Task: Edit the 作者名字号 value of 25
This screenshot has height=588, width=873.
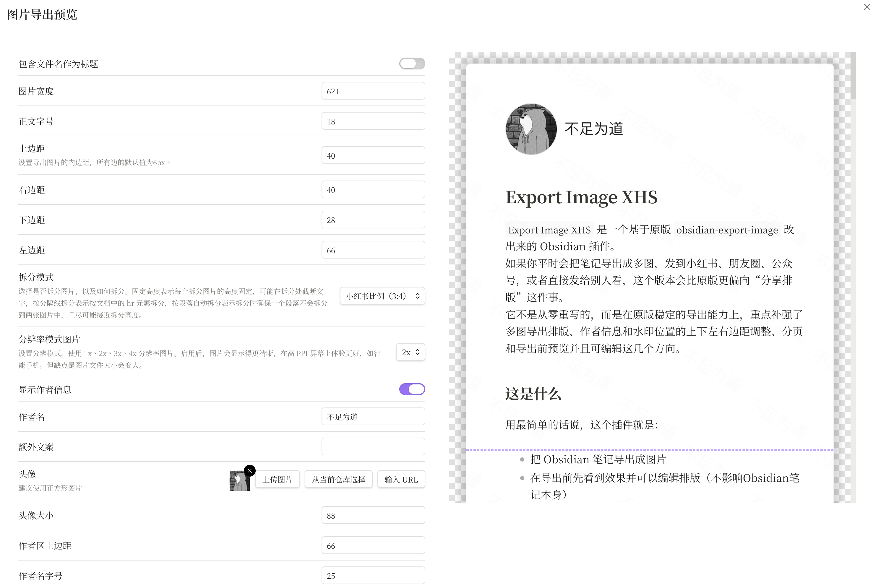Action: tap(373, 575)
